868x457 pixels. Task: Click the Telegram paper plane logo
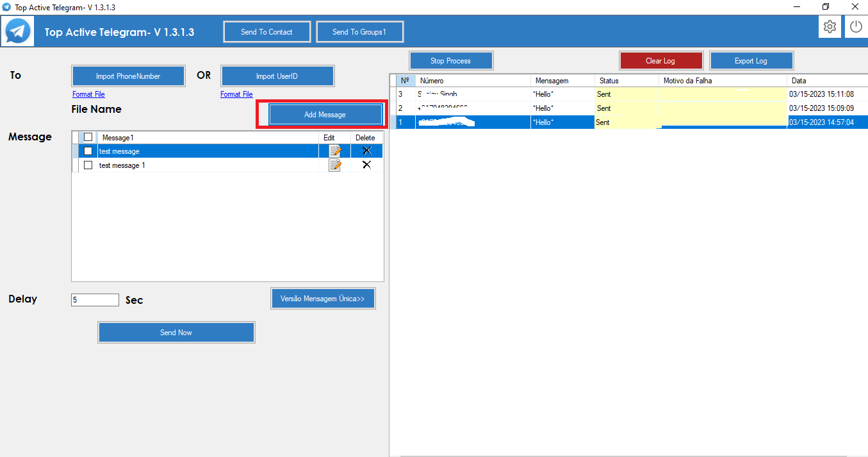click(x=19, y=31)
